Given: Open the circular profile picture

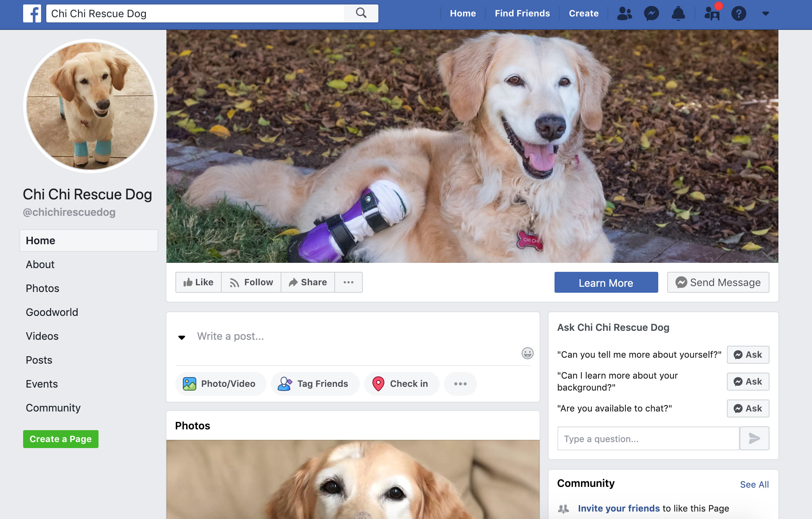Looking at the screenshot, I should tap(90, 106).
